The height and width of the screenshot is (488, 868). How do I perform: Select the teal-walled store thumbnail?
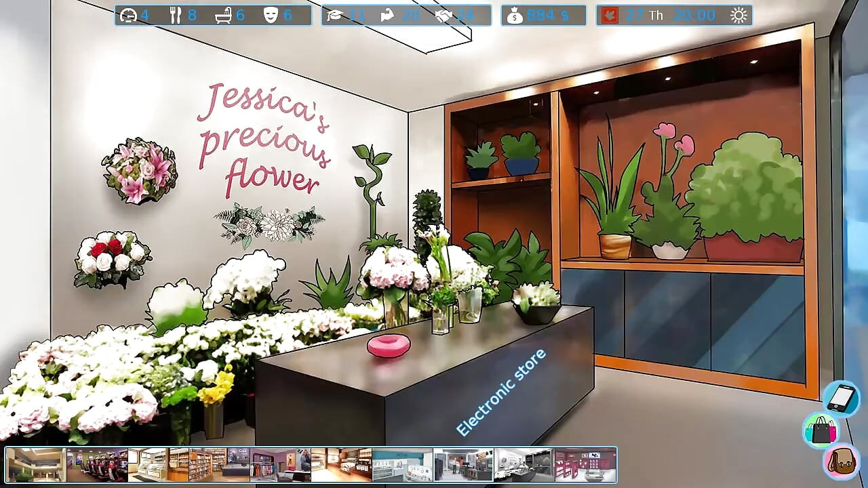(x=403, y=465)
